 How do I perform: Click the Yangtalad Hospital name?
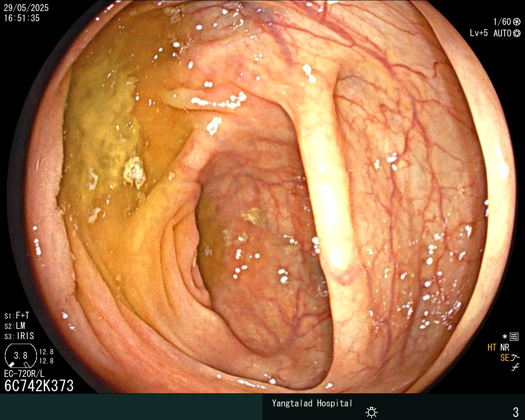[312, 403]
